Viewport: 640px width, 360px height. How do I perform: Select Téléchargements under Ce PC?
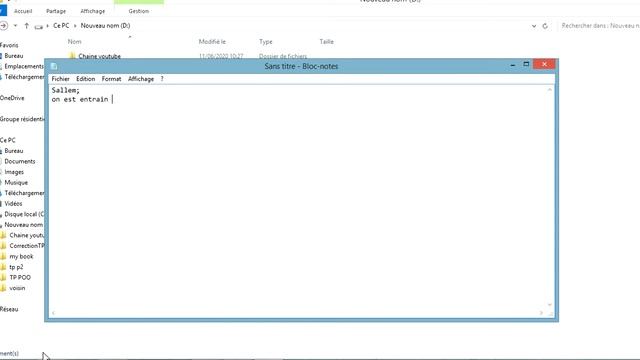(24, 193)
